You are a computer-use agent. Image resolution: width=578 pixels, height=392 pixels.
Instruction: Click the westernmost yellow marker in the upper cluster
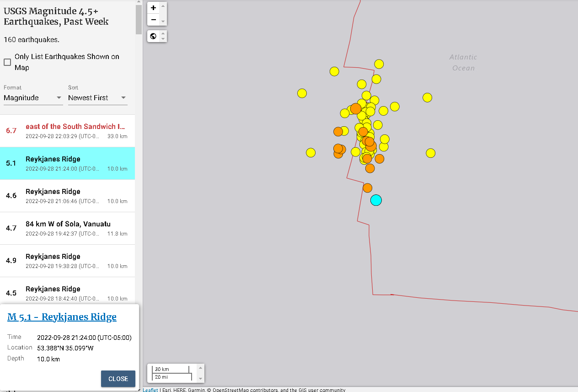click(302, 93)
